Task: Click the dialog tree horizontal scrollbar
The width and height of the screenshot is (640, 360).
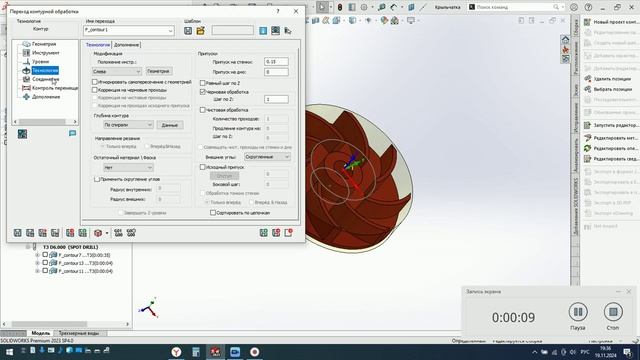Action: (x=45, y=122)
